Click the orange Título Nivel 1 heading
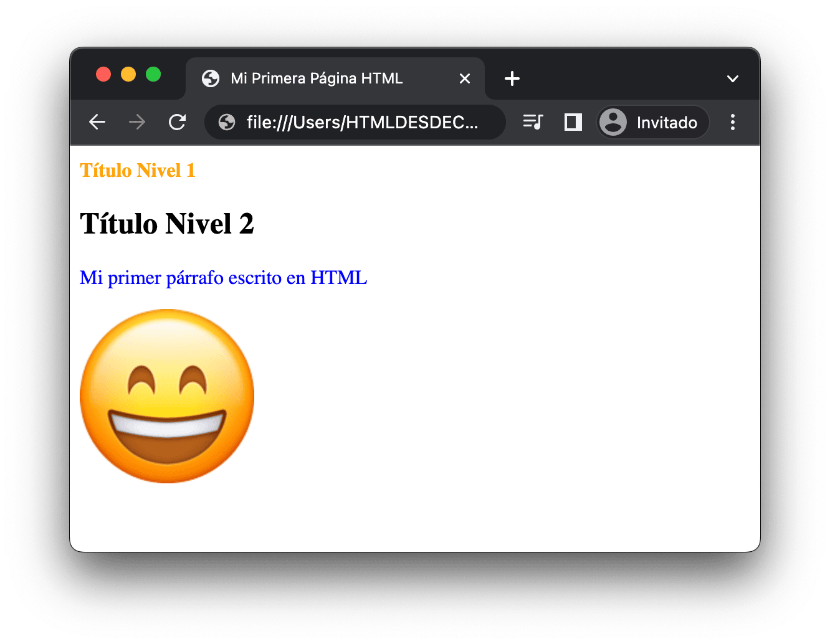 [138, 171]
